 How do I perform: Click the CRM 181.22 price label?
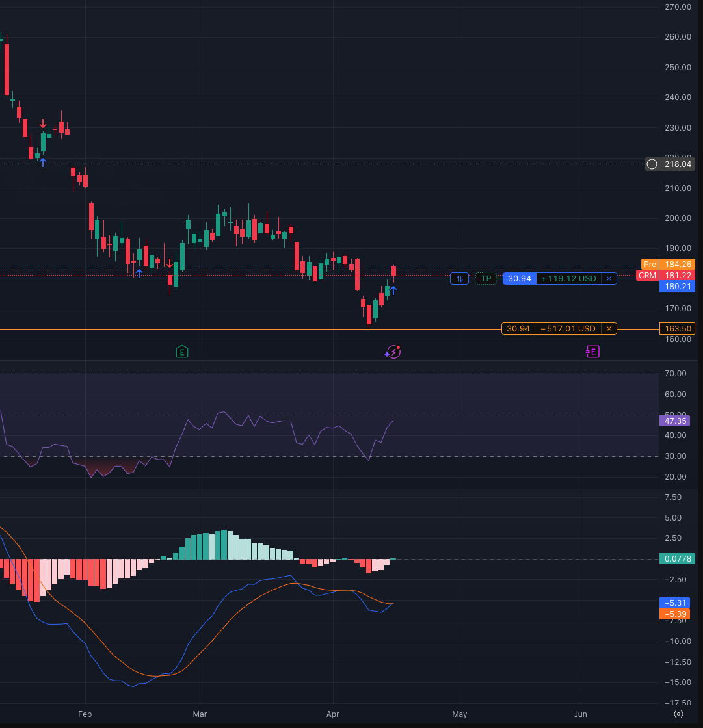(665, 276)
